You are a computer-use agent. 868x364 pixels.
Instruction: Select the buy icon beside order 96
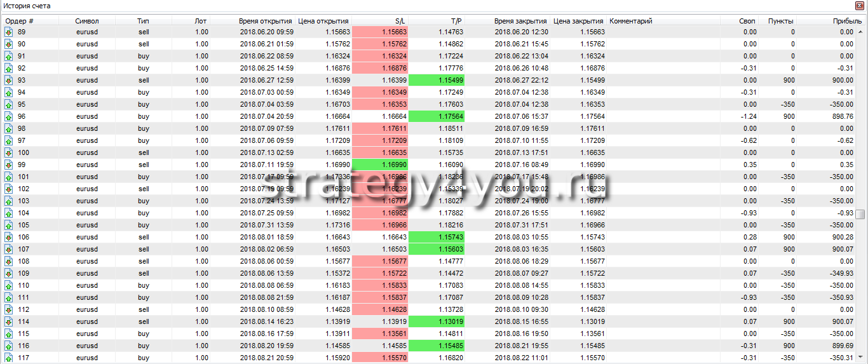(x=9, y=116)
